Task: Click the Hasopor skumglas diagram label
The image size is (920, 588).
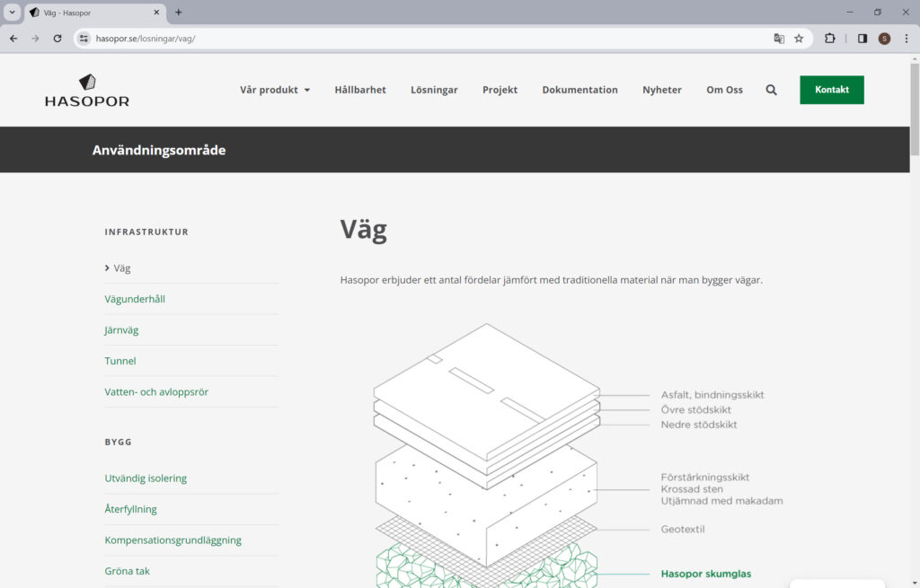Action: [706, 574]
